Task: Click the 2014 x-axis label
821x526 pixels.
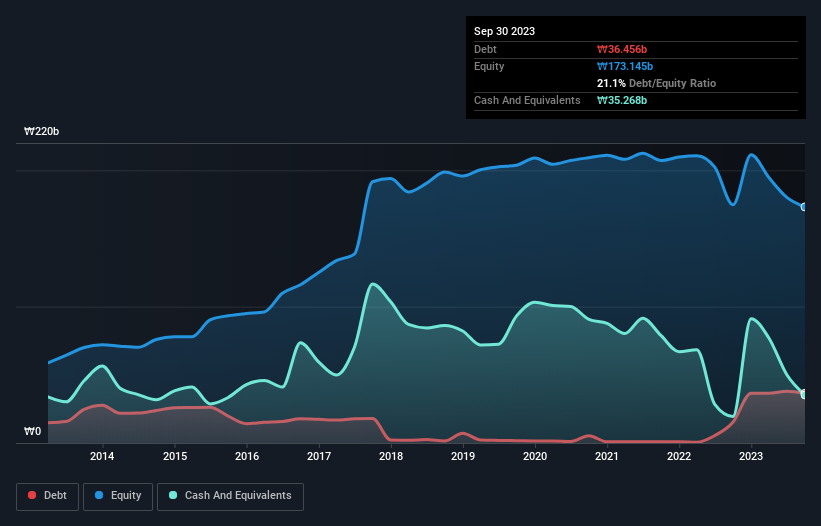Action: tap(102, 456)
